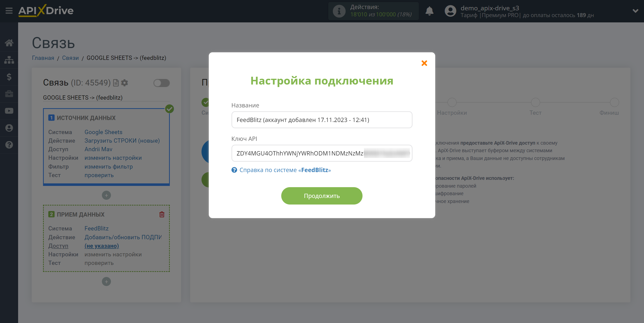Click the delete trash icon for data receiver
The width and height of the screenshot is (644, 323).
tap(162, 215)
